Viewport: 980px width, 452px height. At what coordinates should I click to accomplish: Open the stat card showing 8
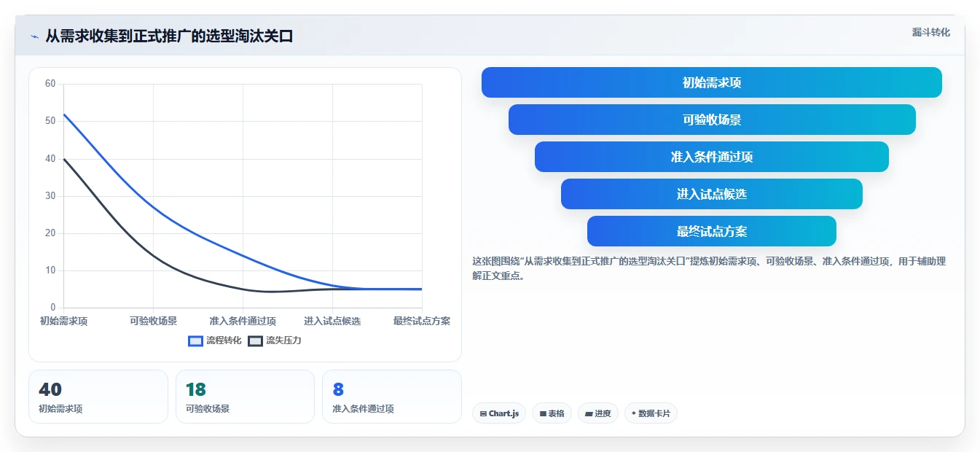click(392, 397)
